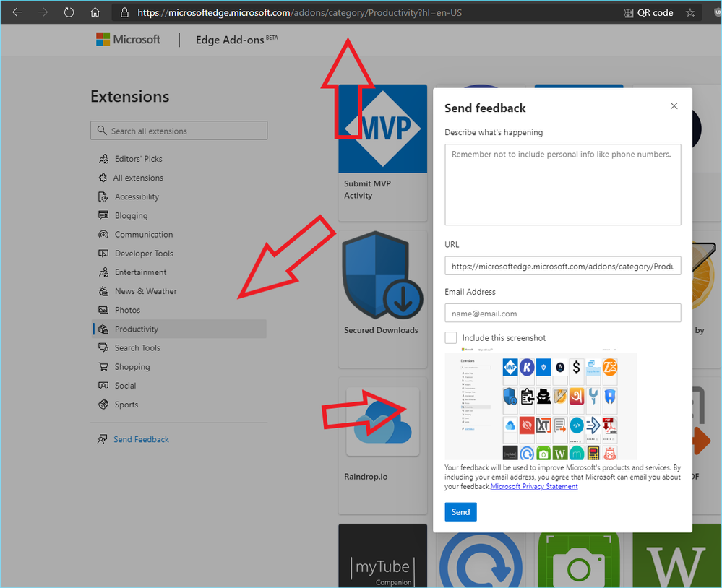The image size is (722, 588).
Task: Click the Raindrop.io extension title
Action: [x=366, y=477]
